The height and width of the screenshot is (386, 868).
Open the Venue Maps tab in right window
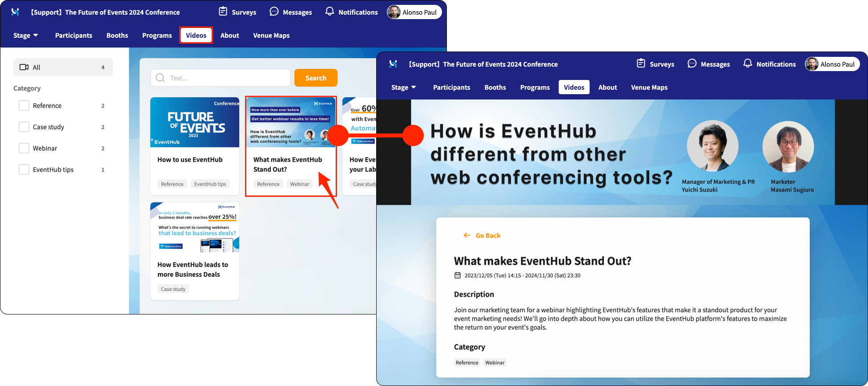click(x=649, y=87)
